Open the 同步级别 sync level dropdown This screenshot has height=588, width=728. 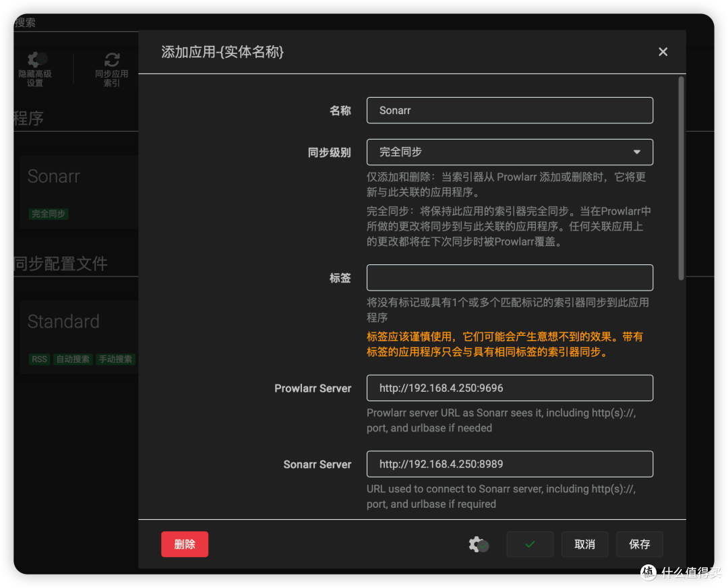(510, 152)
